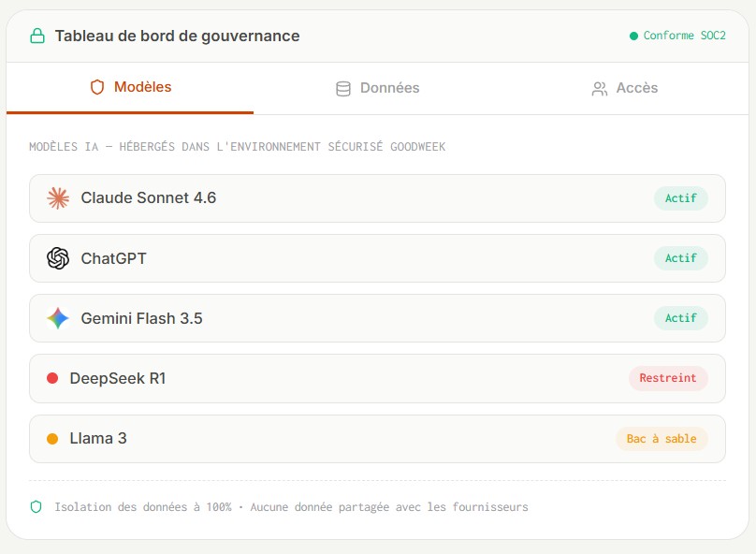
Task: Click the ChatGPT knot logo
Action: [58, 258]
